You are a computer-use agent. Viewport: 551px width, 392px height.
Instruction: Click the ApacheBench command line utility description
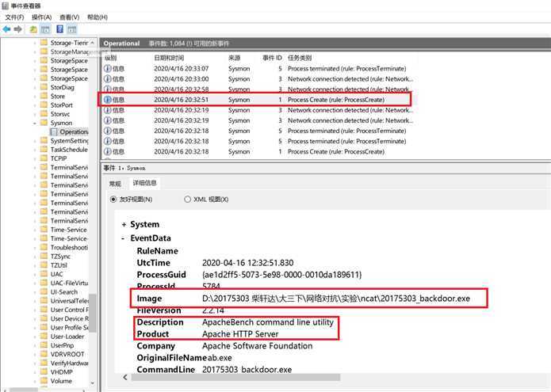268,322
